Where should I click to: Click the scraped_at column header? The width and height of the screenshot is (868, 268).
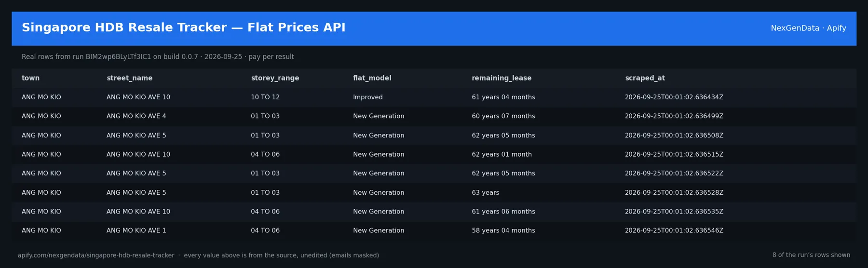point(645,78)
